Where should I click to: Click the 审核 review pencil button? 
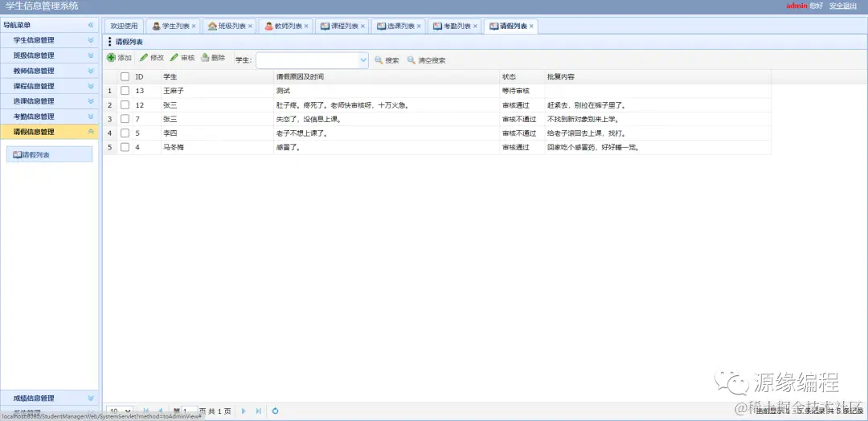point(182,58)
